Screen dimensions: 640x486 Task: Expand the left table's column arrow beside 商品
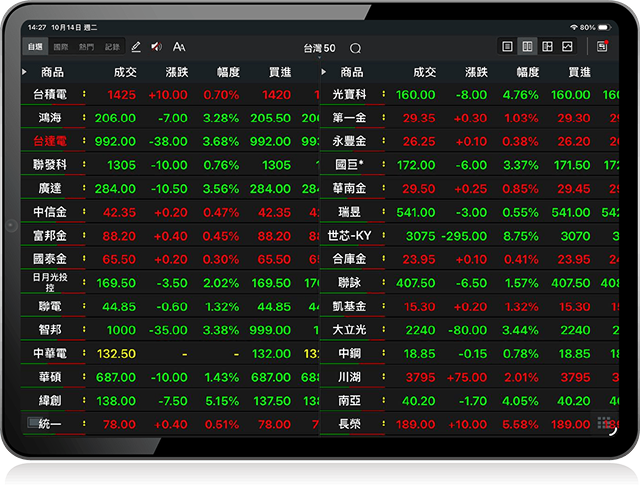click(24, 72)
